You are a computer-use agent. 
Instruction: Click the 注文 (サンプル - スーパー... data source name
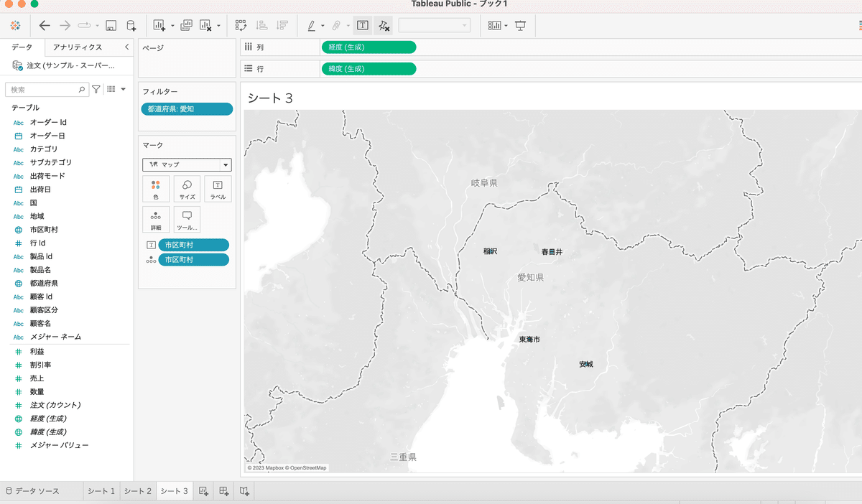point(70,65)
